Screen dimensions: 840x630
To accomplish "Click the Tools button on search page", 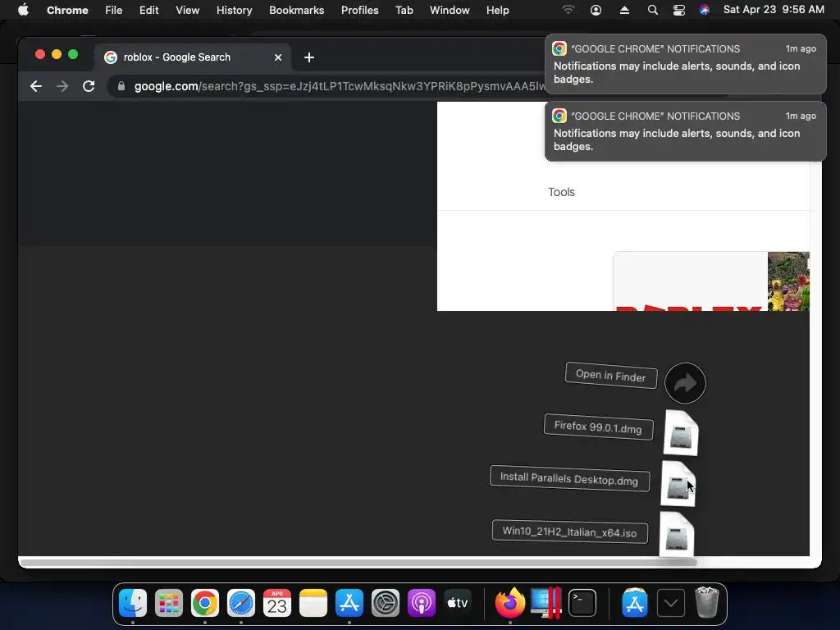I will click(x=561, y=192).
